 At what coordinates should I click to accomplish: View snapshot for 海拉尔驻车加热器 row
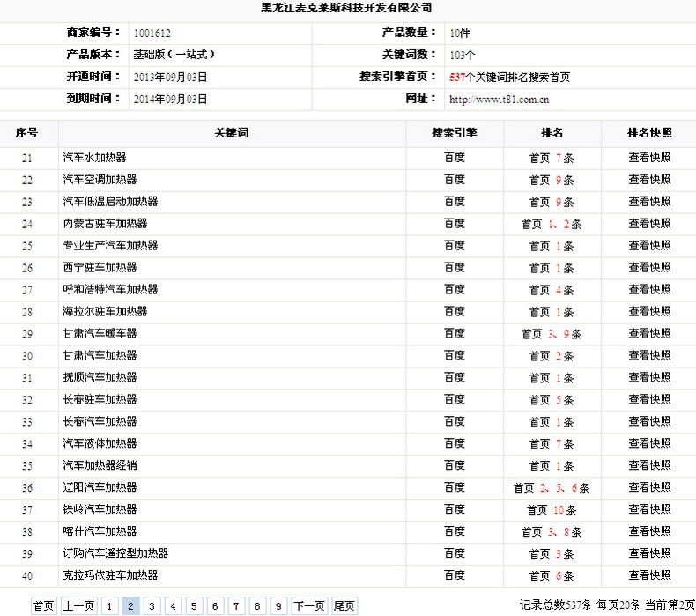pos(649,311)
